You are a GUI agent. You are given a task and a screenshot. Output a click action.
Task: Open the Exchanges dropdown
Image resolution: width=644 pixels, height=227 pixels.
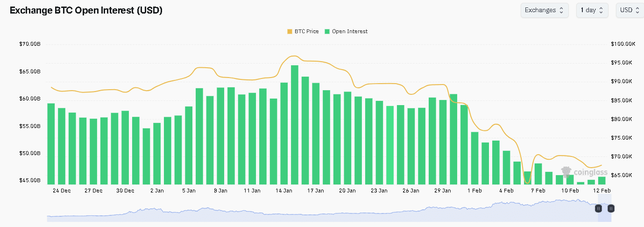[x=544, y=10]
